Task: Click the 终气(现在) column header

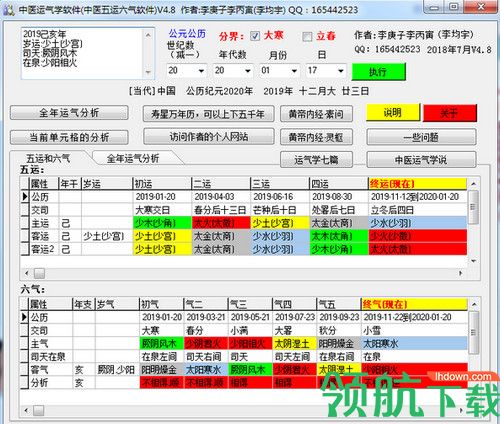Action: [x=414, y=304]
